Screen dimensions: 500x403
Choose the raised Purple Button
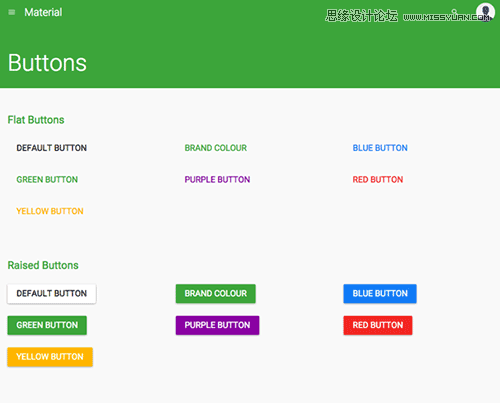coord(217,325)
